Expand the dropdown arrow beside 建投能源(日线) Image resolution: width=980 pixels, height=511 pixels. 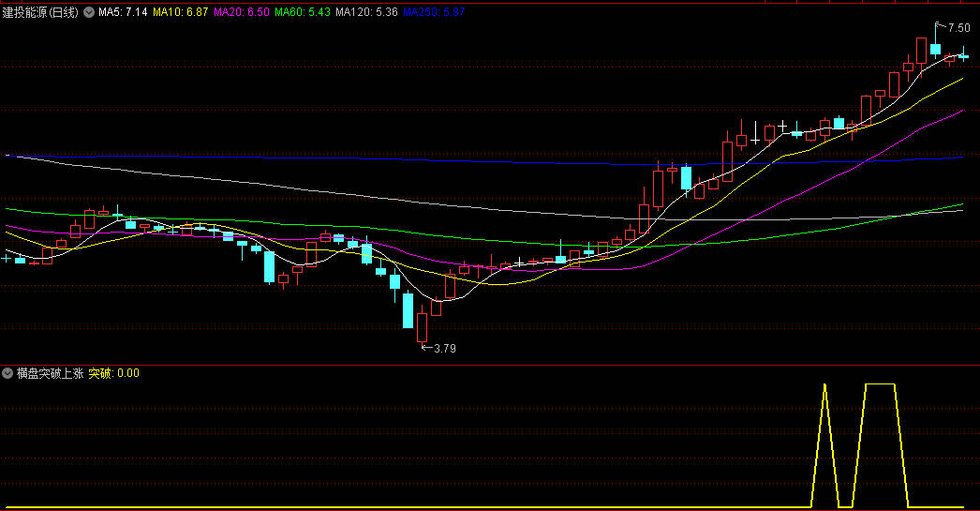pyautogui.click(x=89, y=12)
